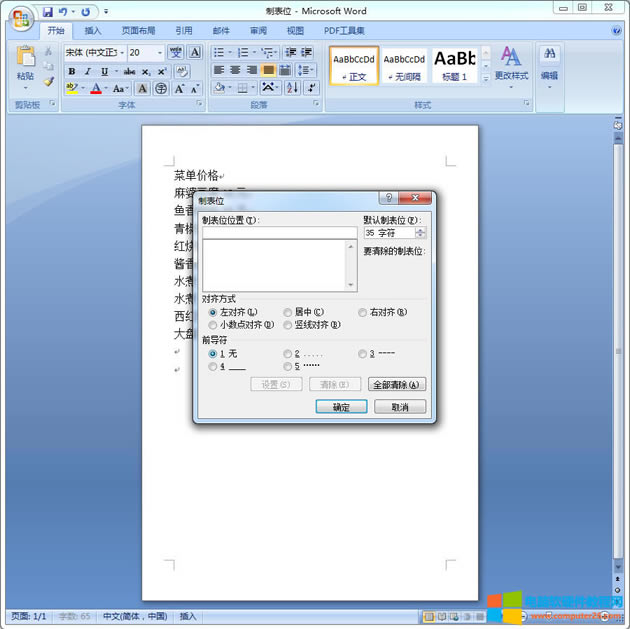Click the Italic formatting icon

(x=88, y=71)
